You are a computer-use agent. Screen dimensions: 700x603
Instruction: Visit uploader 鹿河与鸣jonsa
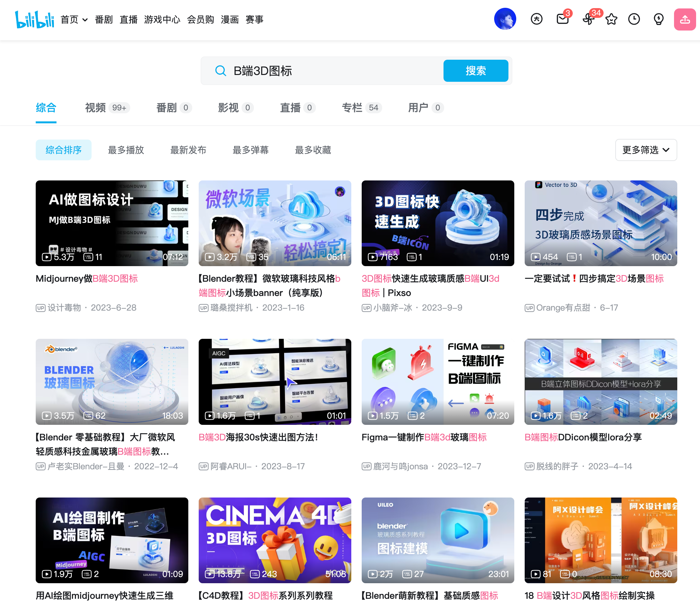400,466
